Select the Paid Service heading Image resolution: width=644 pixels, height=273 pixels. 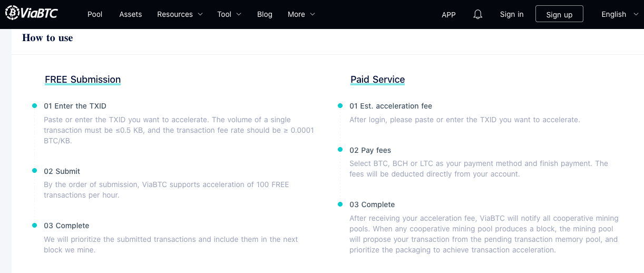[377, 80]
